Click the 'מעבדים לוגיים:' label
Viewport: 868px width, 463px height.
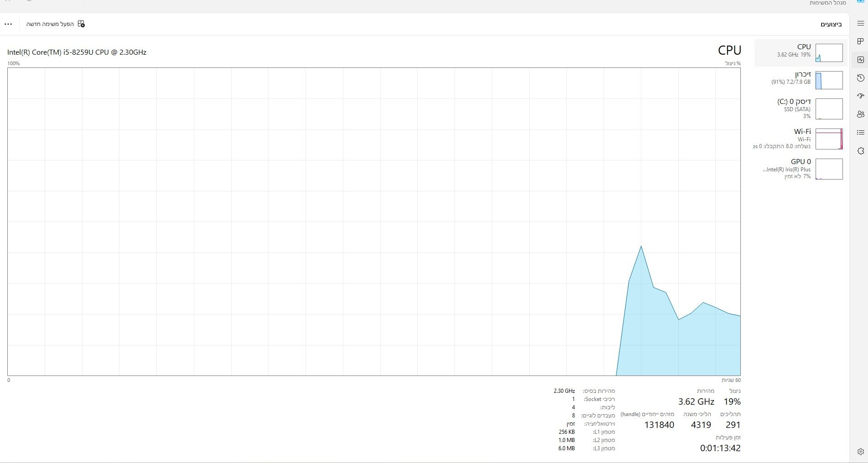pos(598,416)
